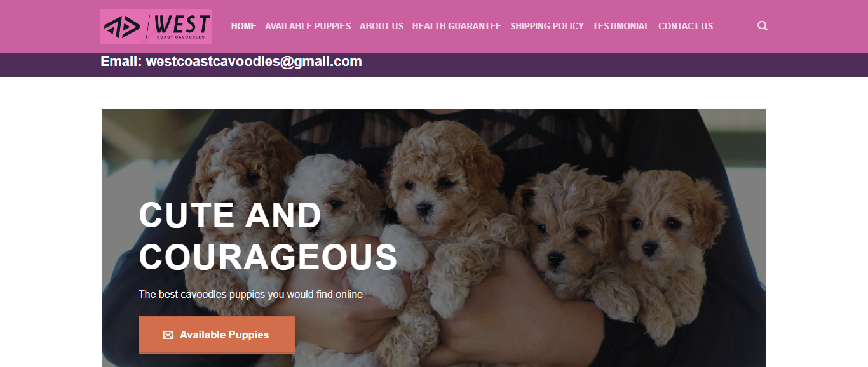Open the ABOUT US page
Screen dimensions: 868x367
381,26
